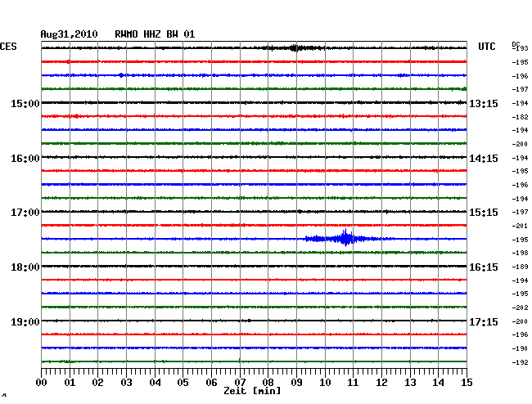Click the channel code "HHZ" in header
Viewport: 532px width, 404px height.
tap(152, 34)
